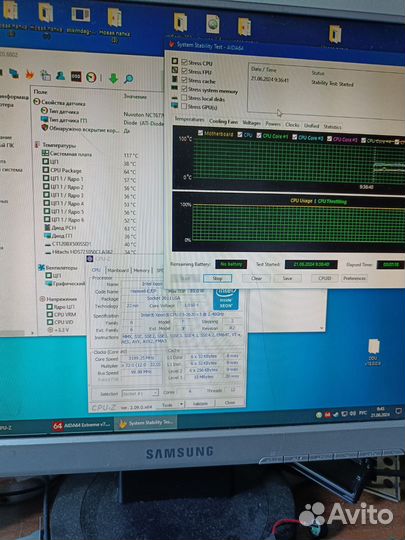Viewport: 405px width, 540px height.
Task: Open the first desktop folder icon at top left
Action: (11, 10)
